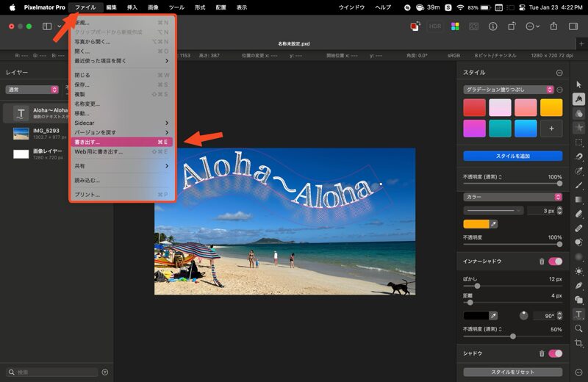Viewport: 588px width, 382px height.
Task: Select the Pen tool
Action: [578, 285]
